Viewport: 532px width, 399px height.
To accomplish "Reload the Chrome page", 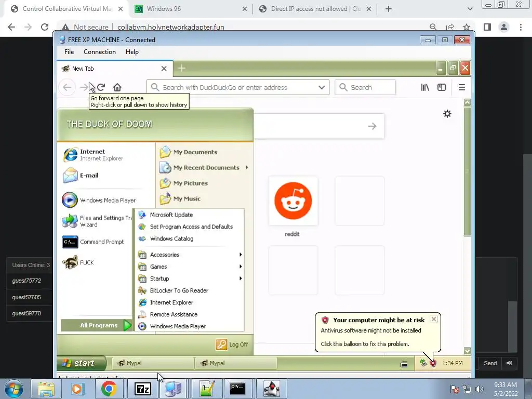I will (x=45, y=27).
